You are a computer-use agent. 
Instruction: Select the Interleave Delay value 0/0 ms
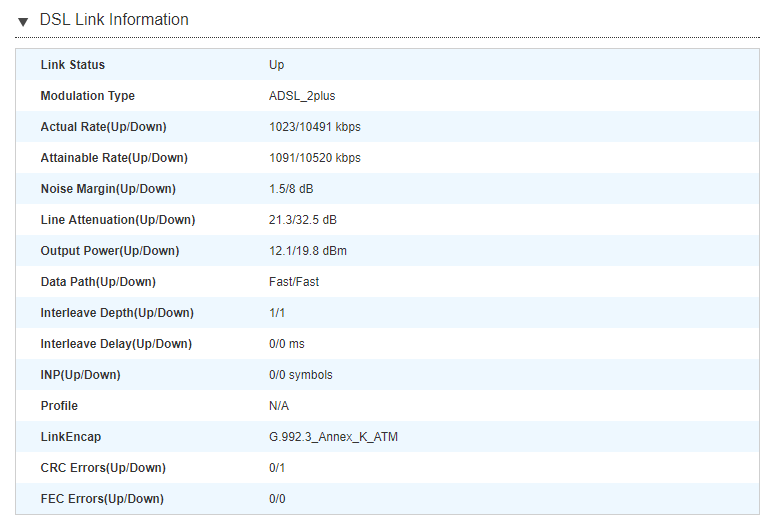(287, 344)
